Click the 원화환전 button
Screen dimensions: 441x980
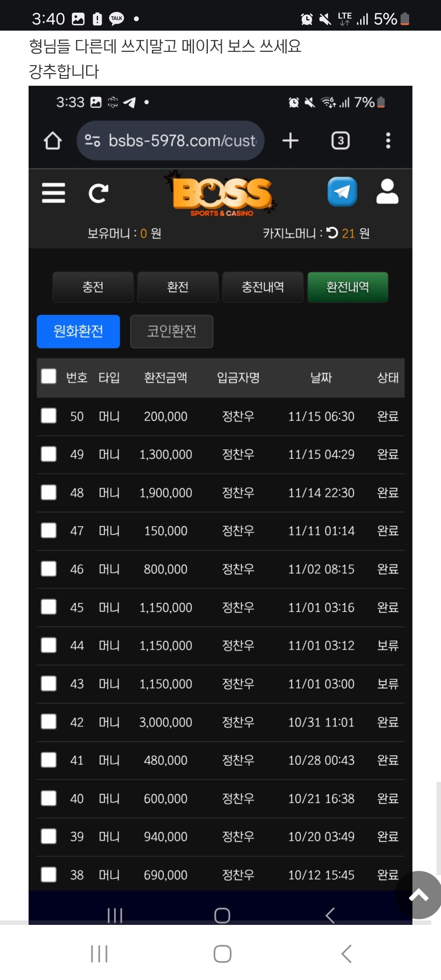(x=78, y=331)
